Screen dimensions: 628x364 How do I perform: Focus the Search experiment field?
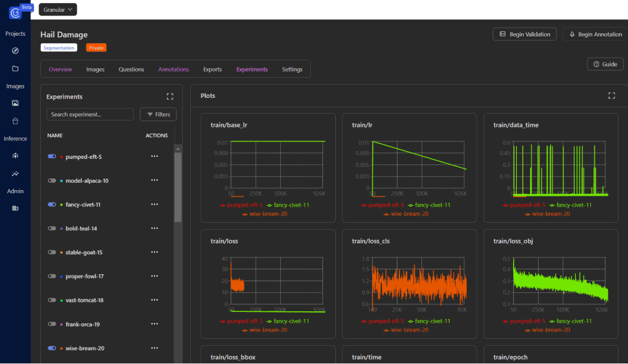point(90,114)
